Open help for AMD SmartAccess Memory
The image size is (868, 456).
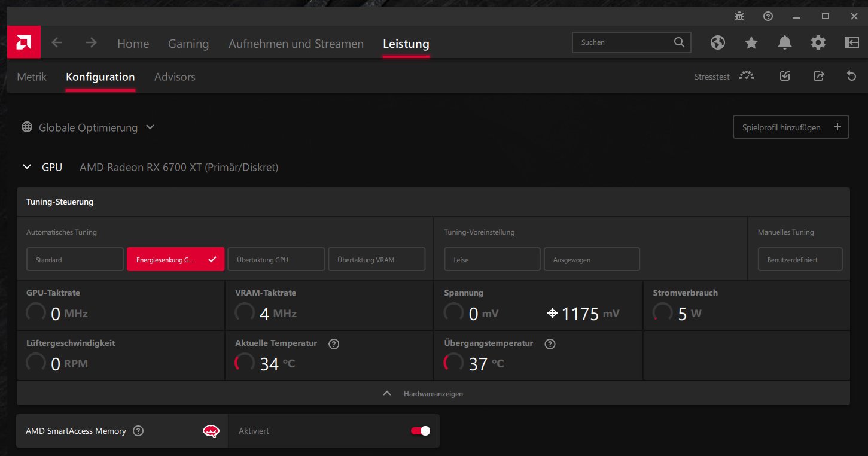(138, 431)
